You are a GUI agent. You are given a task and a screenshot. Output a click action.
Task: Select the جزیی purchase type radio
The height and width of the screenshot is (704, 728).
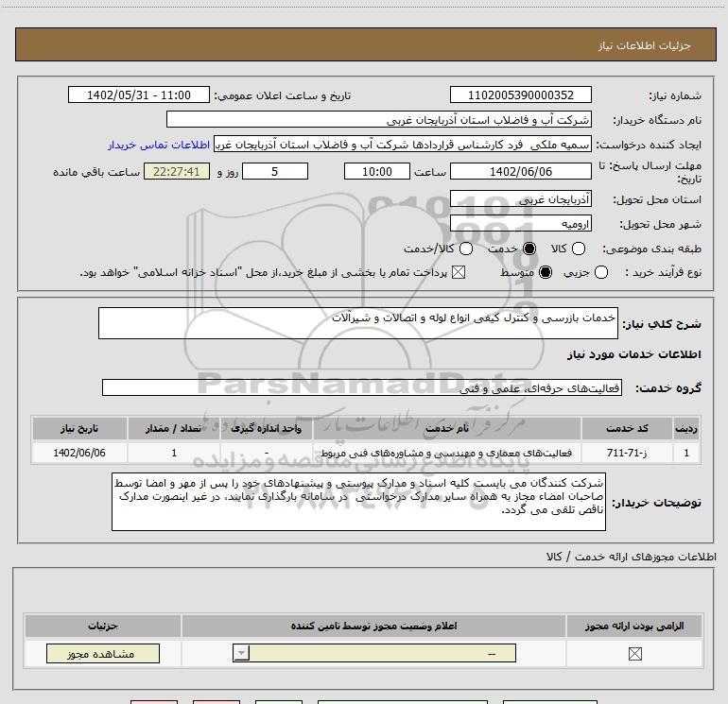600,272
